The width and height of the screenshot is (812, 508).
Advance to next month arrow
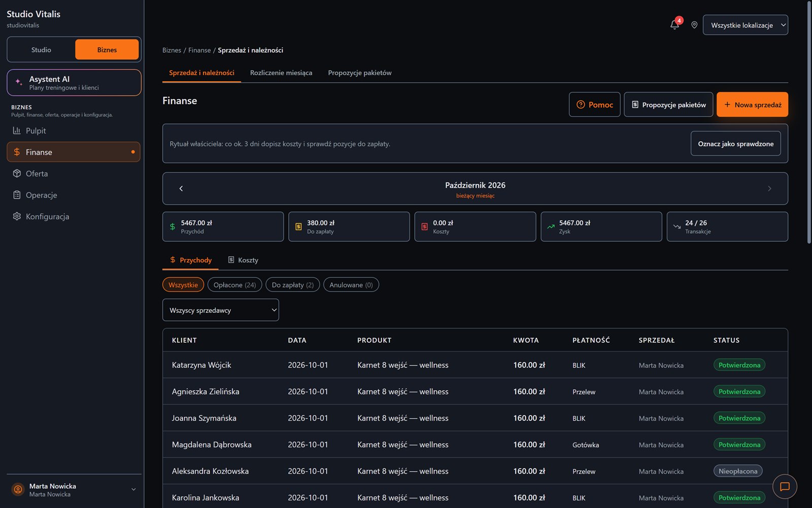[x=769, y=188]
